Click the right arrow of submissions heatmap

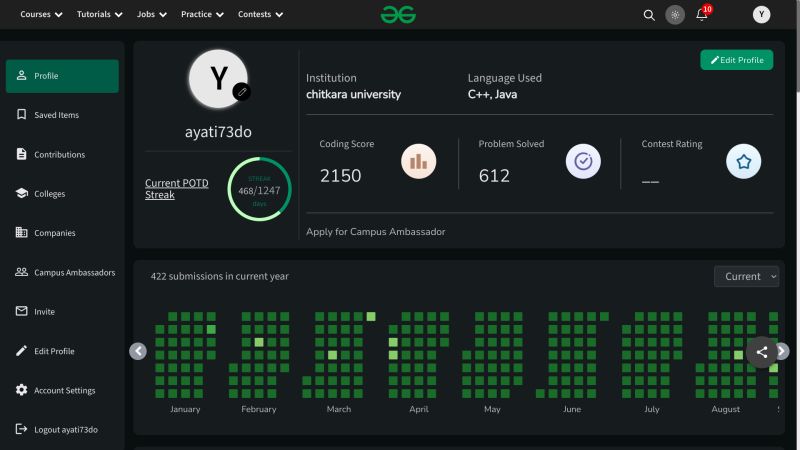point(782,351)
